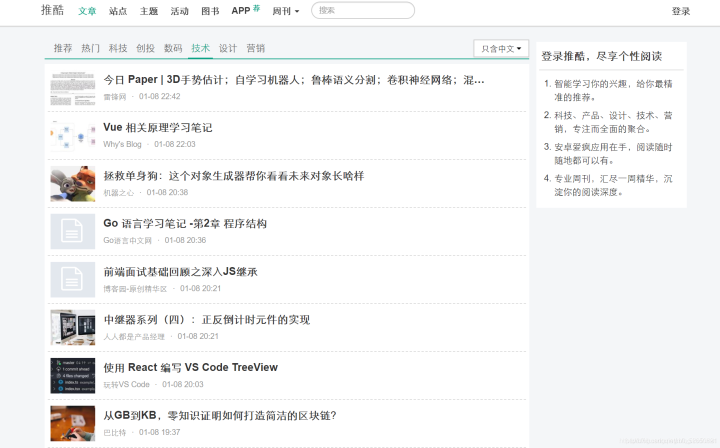Open the 雷锋网 source link
720x448 pixels.
point(114,96)
